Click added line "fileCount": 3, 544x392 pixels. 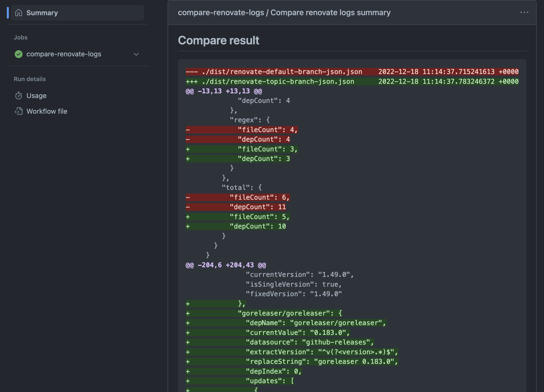coord(242,149)
